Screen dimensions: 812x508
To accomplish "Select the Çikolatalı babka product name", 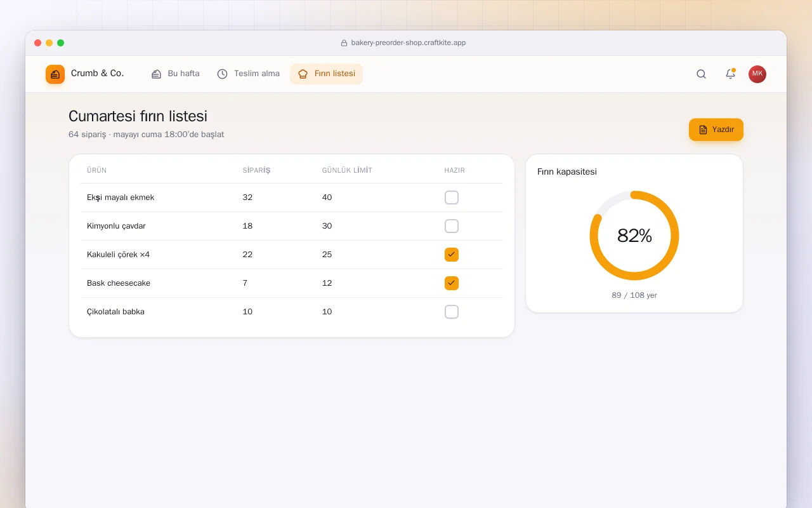I will point(115,312).
